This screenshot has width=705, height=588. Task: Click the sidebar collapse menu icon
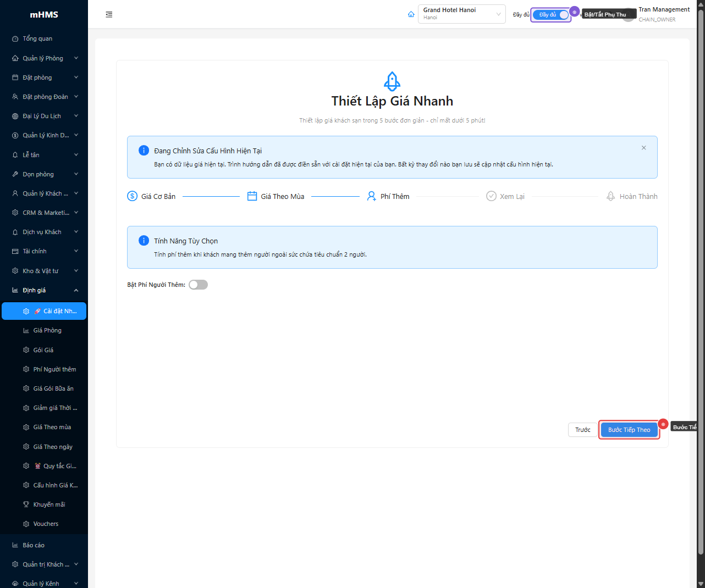pyautogui.click(x=109, y=14)
